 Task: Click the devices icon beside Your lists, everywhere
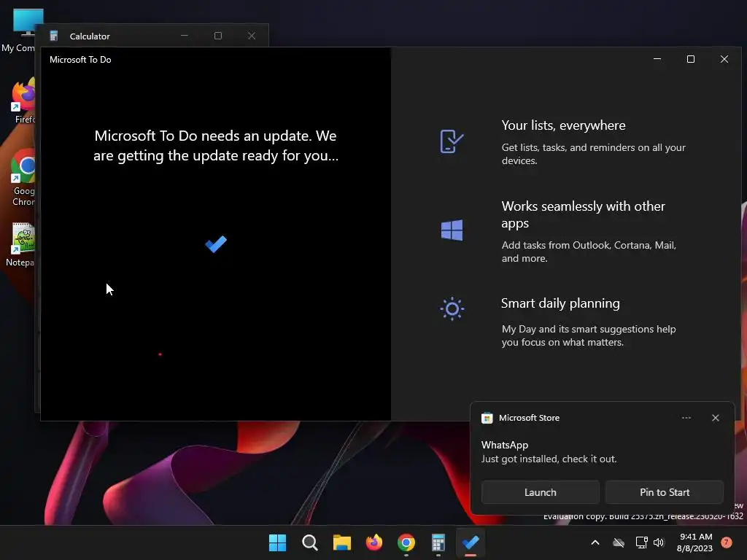coord(452,141)
